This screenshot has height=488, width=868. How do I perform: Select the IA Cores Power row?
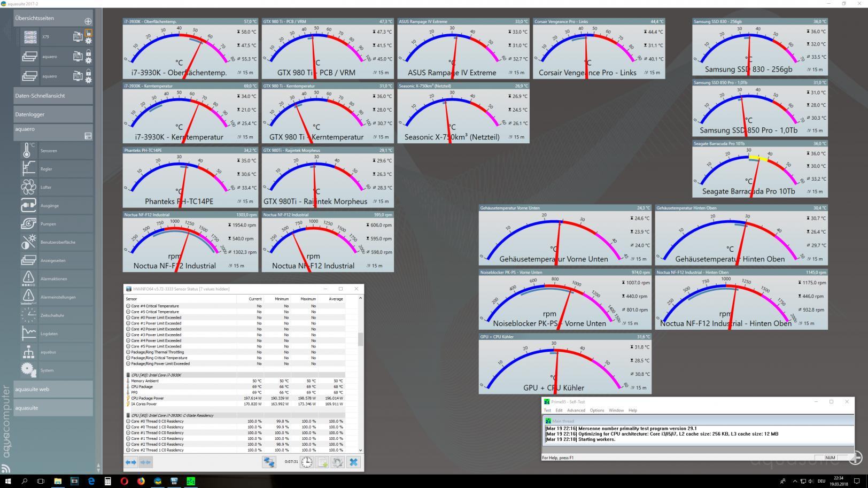tap(234, 404)
